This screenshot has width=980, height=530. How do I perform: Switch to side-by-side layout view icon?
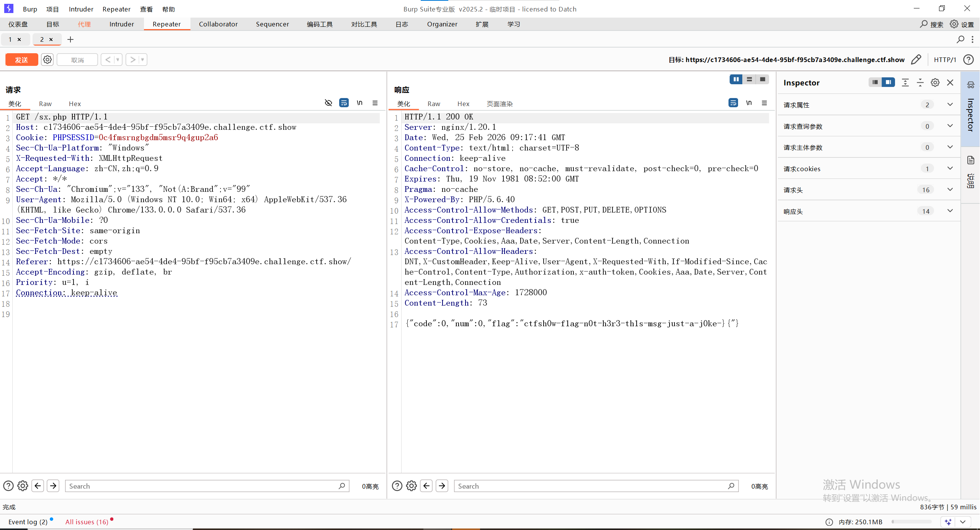736,79
